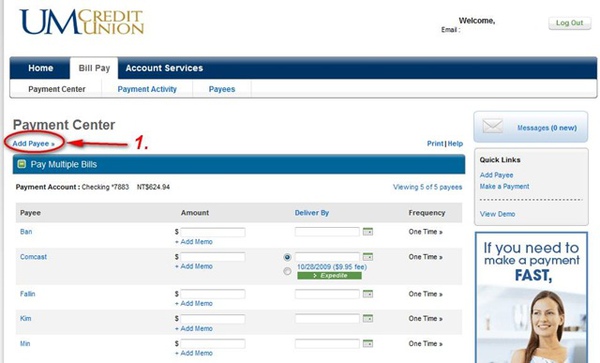Focus the Kim amount field

click(213, 318)
